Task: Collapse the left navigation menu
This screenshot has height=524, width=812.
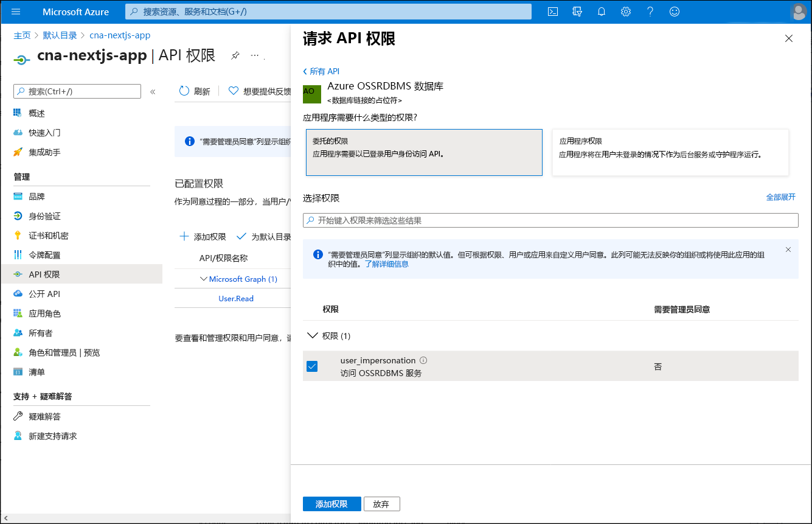Action: pos(153,91)
